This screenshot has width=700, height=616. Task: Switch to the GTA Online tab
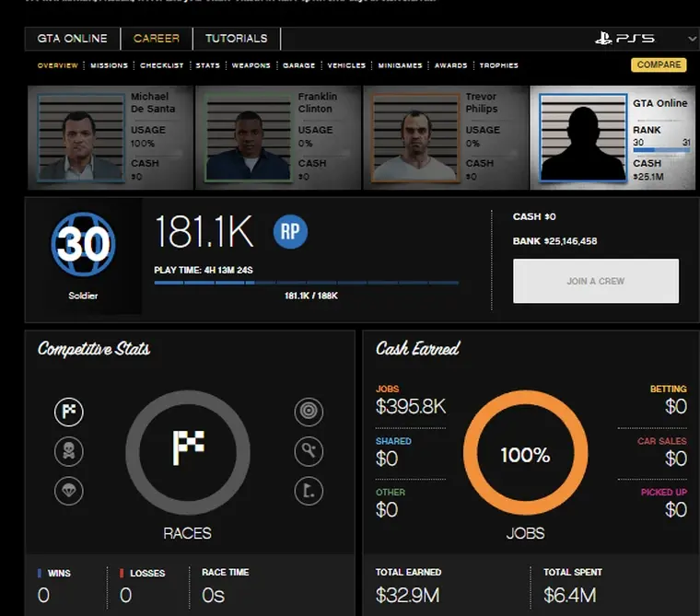click(72, 39)
